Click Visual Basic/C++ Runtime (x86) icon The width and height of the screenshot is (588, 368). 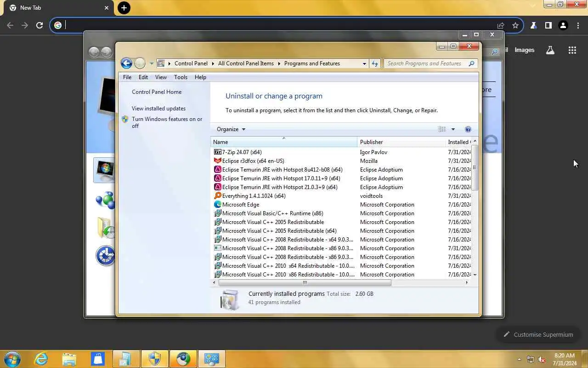[x=218, y=213]
